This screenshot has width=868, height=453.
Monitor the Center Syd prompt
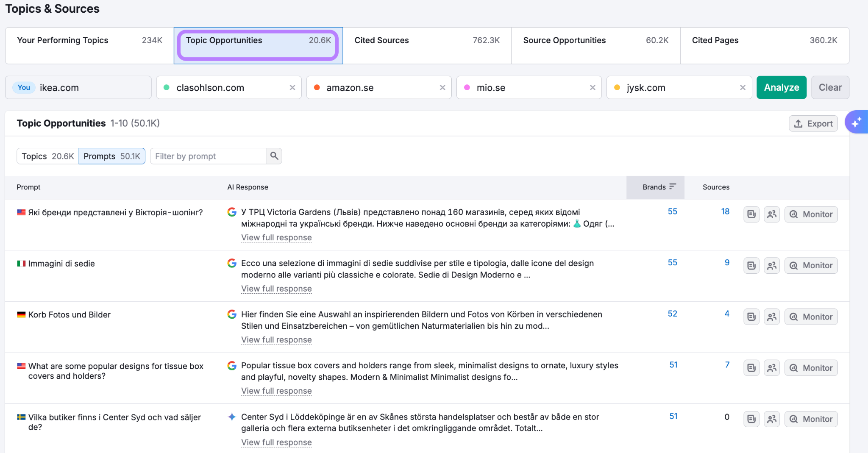(811, 419)
